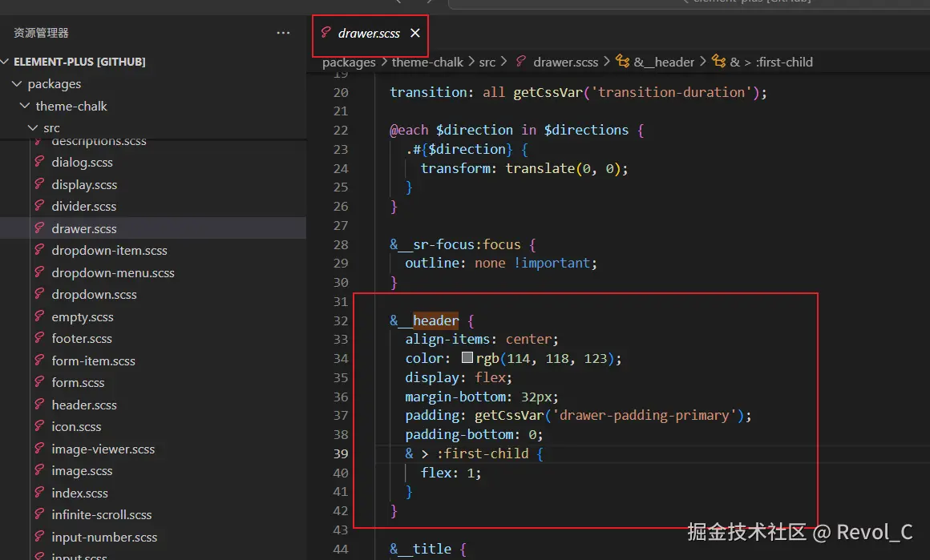Open the rgb(114, 118, 123) color swatch
The height and width of the screenshot is (560, 930).
coord(467,358)
